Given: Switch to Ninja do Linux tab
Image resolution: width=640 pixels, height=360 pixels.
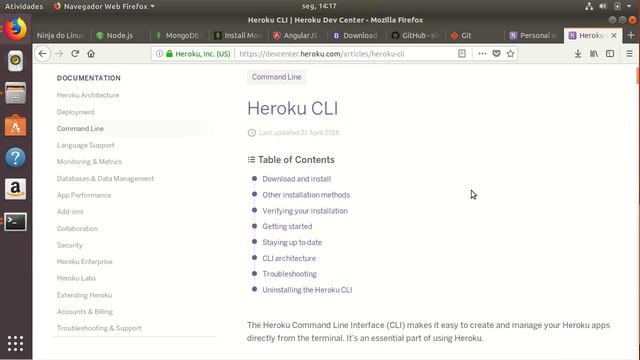Looking at the screenshot, I should click(61, 36).
